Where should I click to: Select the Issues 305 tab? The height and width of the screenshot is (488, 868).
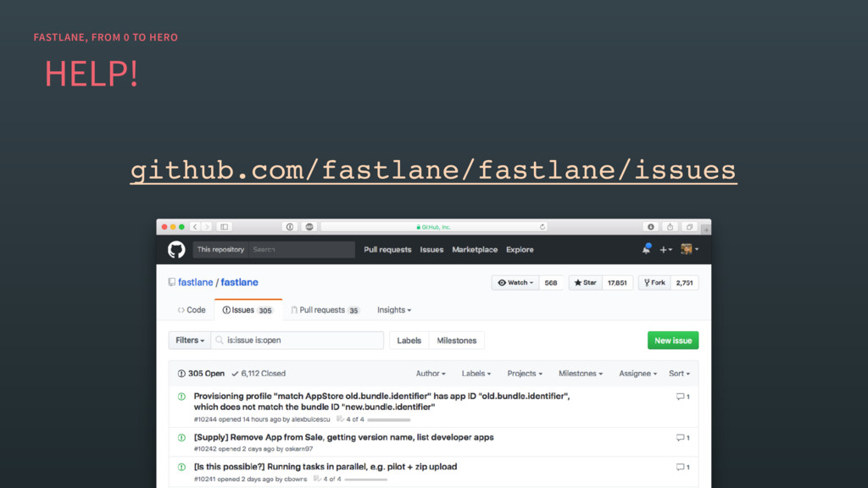[x=248, y=310]
